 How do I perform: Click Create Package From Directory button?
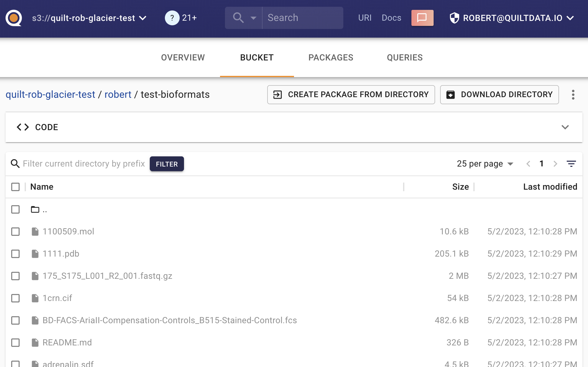(351, 95)
